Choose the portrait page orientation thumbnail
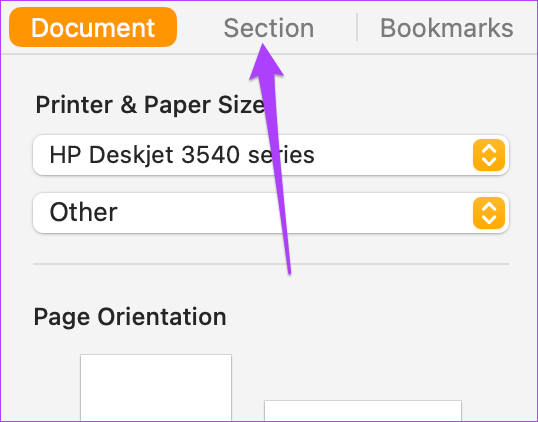538x422 pixels. click(156, 388)
